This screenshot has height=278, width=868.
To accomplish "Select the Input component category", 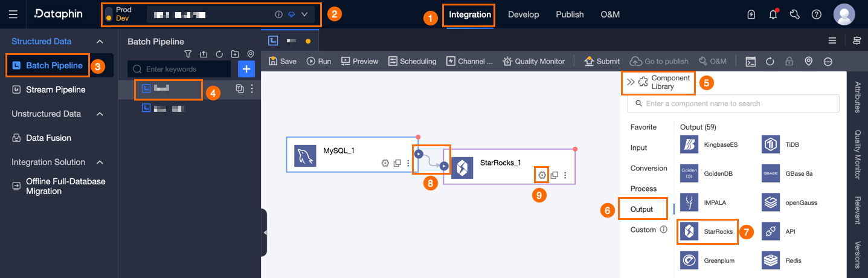I will (639, 147).
